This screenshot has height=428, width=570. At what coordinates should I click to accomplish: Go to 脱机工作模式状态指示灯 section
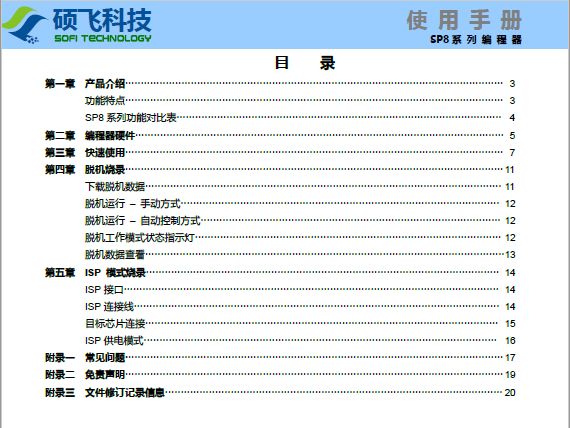pos(300,237)
